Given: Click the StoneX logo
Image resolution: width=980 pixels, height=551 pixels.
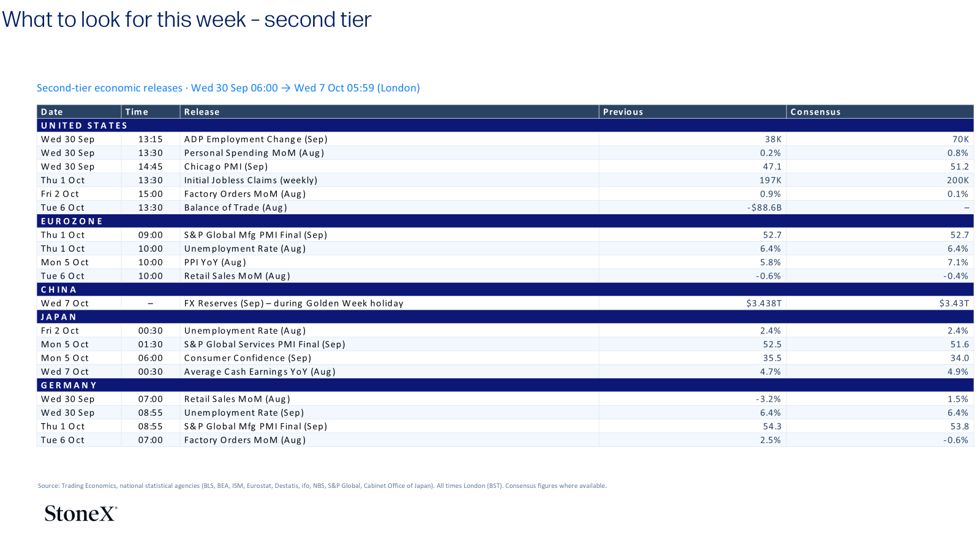Looking at the screenshot, I should click(80, 513).
